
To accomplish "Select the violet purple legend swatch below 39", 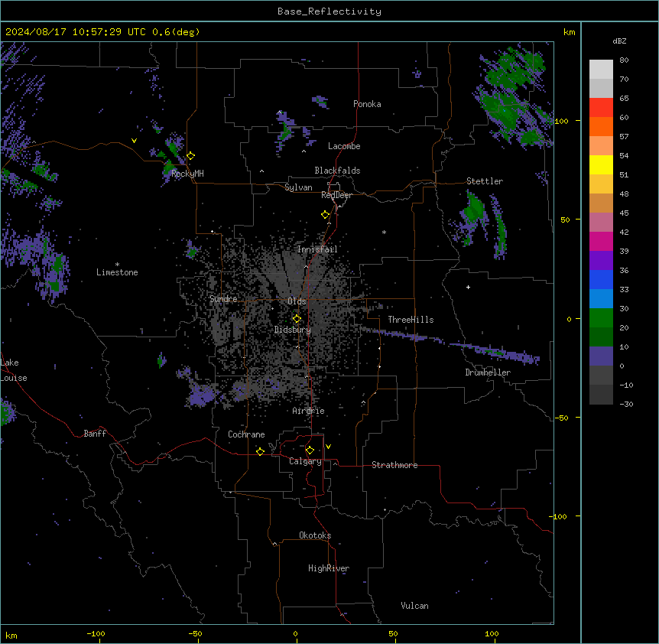I will point(601,260).
